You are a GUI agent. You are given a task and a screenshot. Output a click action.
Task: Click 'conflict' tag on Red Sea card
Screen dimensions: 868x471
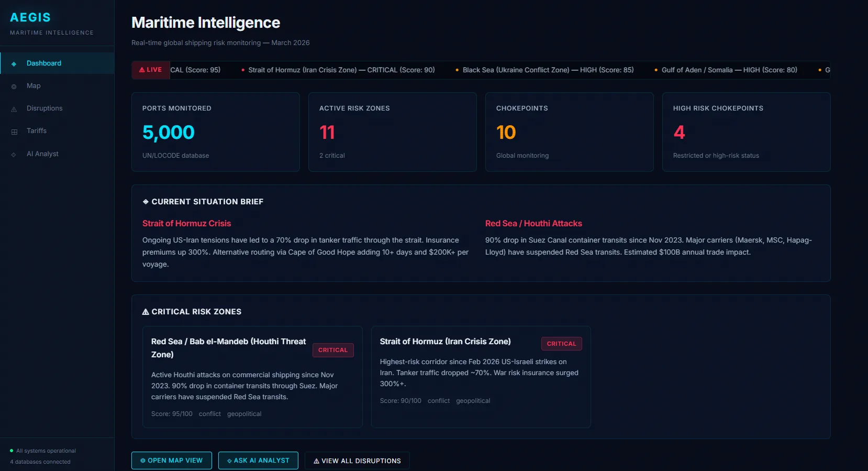coord(210,414)
